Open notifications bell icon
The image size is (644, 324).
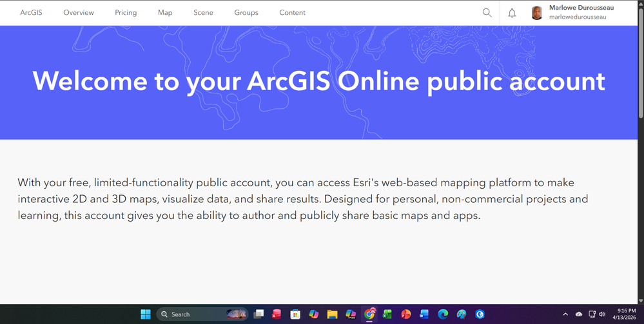click(512, 13)
